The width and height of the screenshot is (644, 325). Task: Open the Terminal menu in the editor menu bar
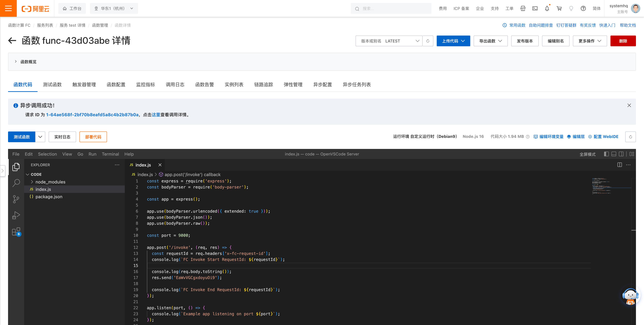[x=111, y=154]
